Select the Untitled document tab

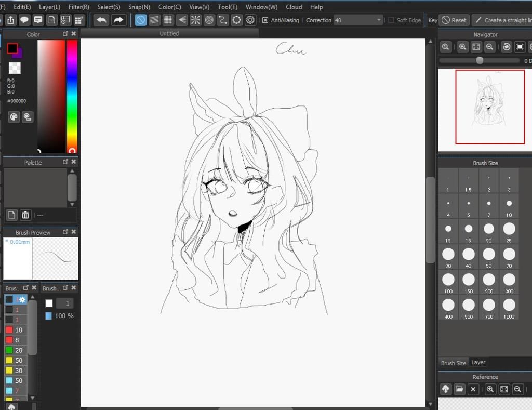[169, 33]
